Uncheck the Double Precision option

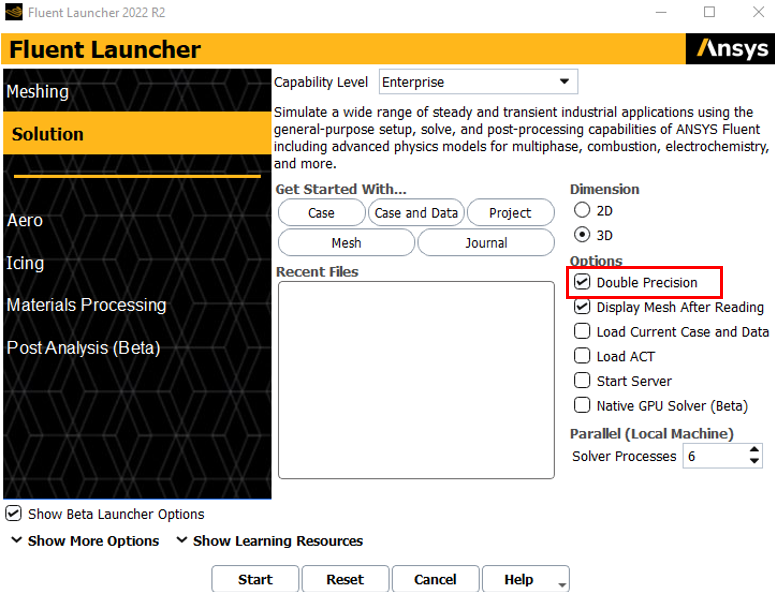click(582, 283)
